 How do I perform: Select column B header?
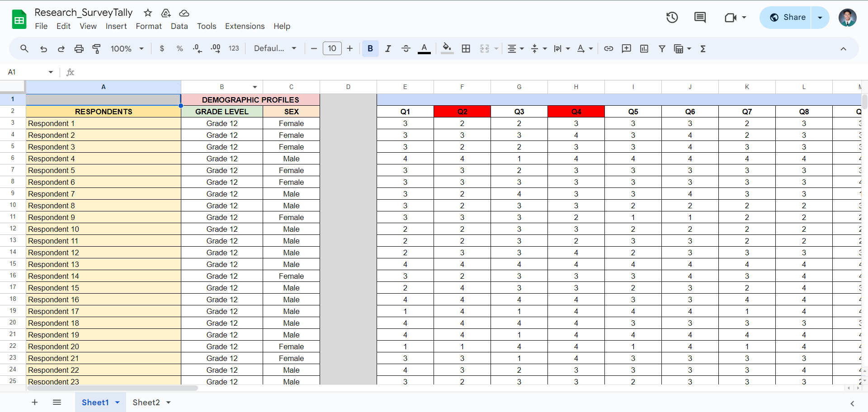coord(222,87)
